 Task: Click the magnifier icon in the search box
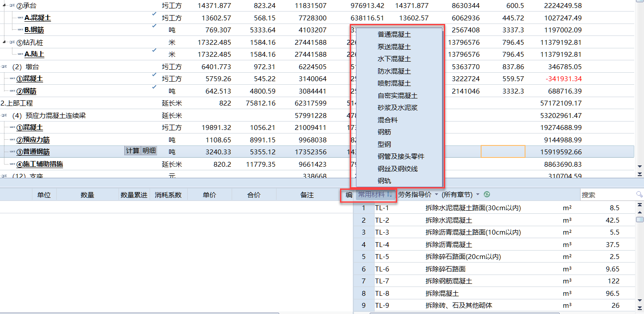639,194
